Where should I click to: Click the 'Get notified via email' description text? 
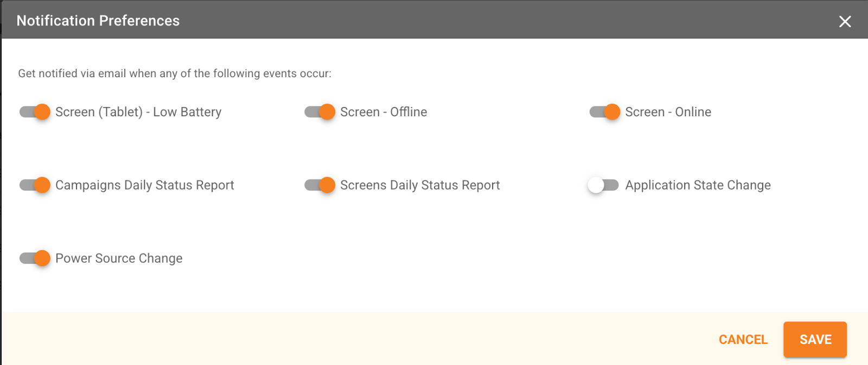(x=175, y=73)
